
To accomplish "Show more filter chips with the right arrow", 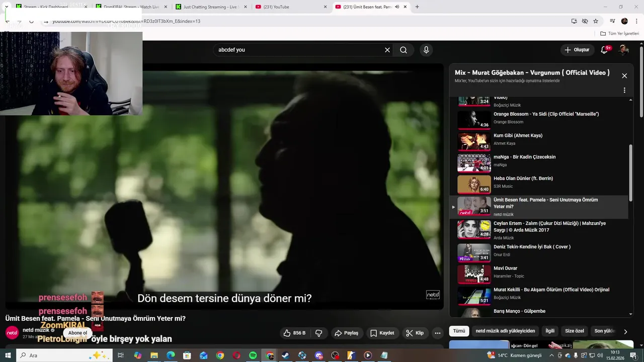I will pyautogui.click(x=625, y=331).
